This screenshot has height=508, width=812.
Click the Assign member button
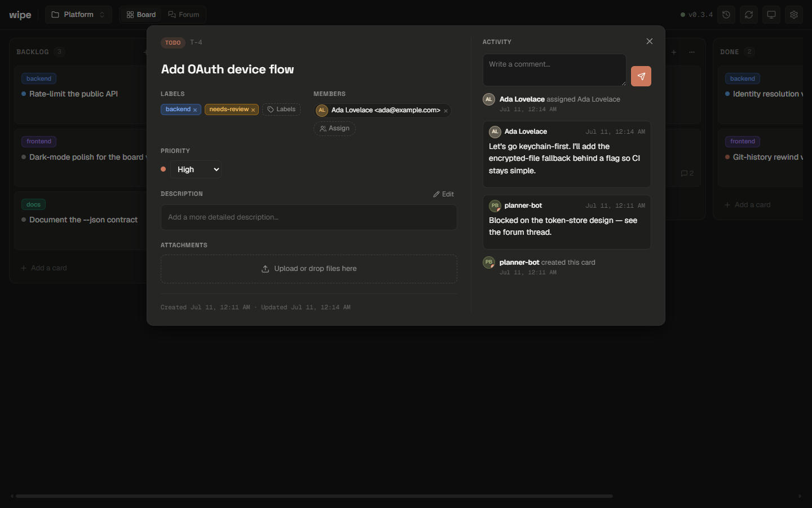pos(334,129)
